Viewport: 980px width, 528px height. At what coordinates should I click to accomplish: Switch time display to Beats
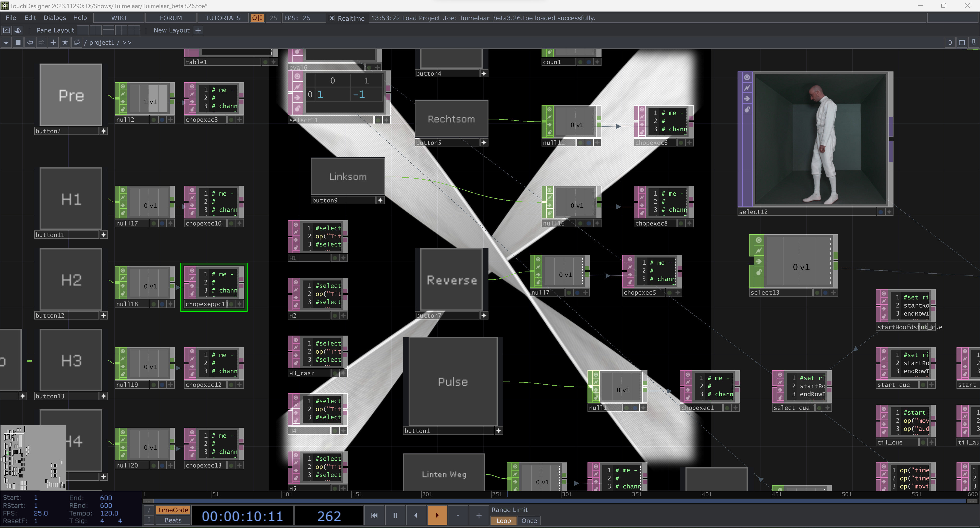173,520
